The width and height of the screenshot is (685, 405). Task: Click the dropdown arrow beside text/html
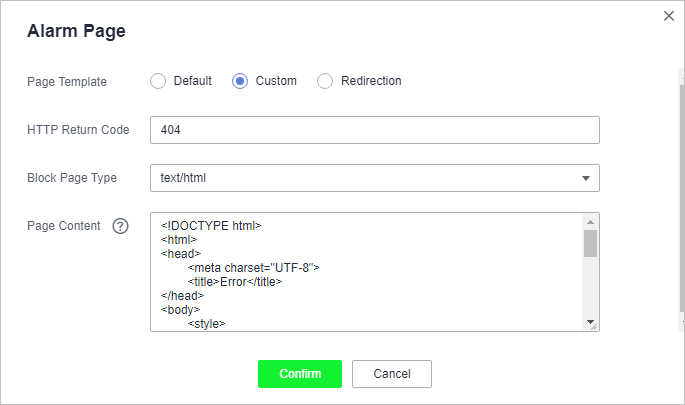pyautogui.click(x=586, y=178)
